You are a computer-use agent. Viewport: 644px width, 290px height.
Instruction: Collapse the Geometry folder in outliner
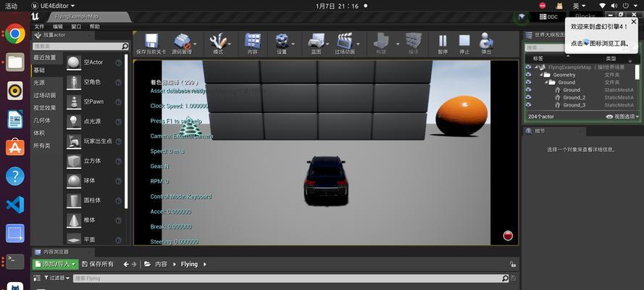click(x=542, y=75)
